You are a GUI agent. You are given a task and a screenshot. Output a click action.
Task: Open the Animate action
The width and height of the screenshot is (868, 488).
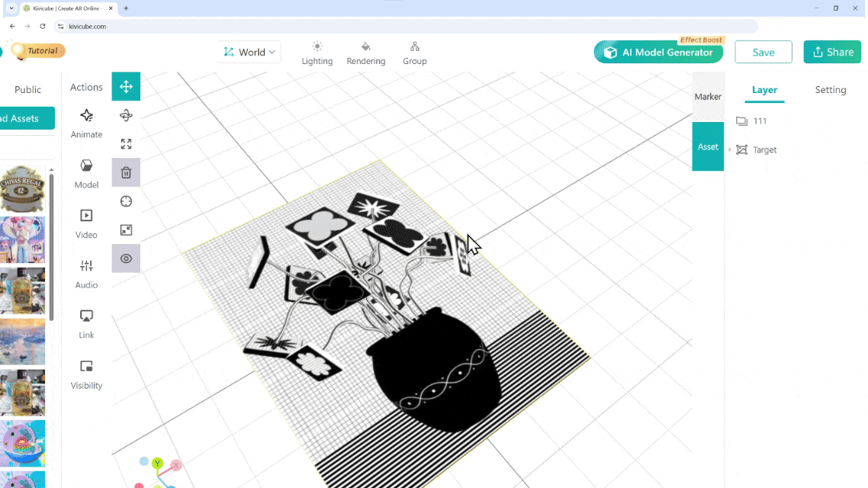[x=86, y=123]
